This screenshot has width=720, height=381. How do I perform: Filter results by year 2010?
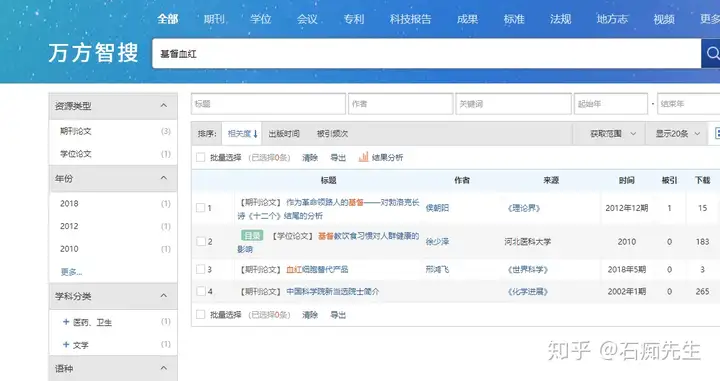(69, 249)
